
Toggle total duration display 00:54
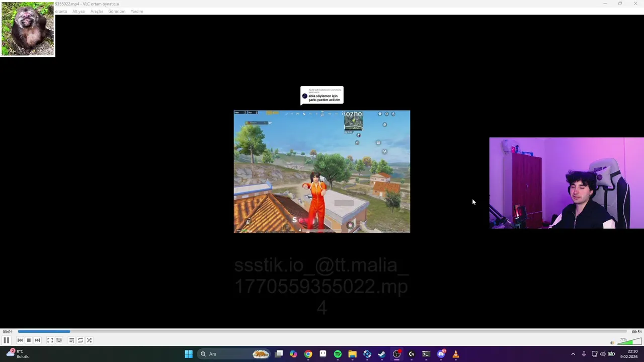click(636, 332)
